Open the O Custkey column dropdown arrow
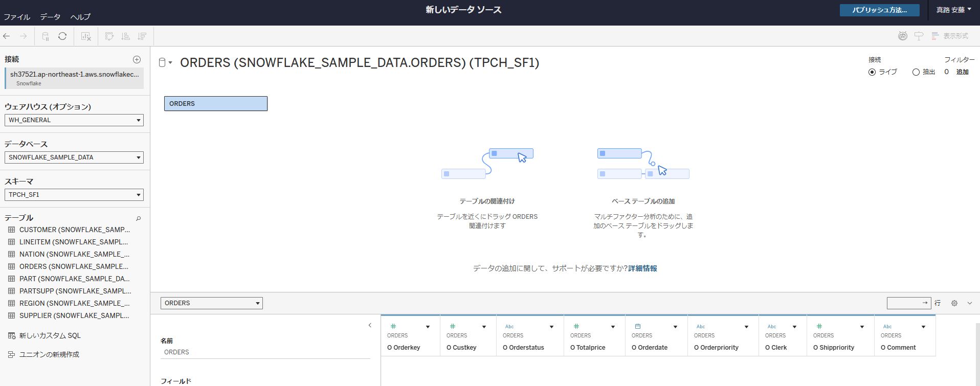Viewport: 980px width, 386px height. 484,327
